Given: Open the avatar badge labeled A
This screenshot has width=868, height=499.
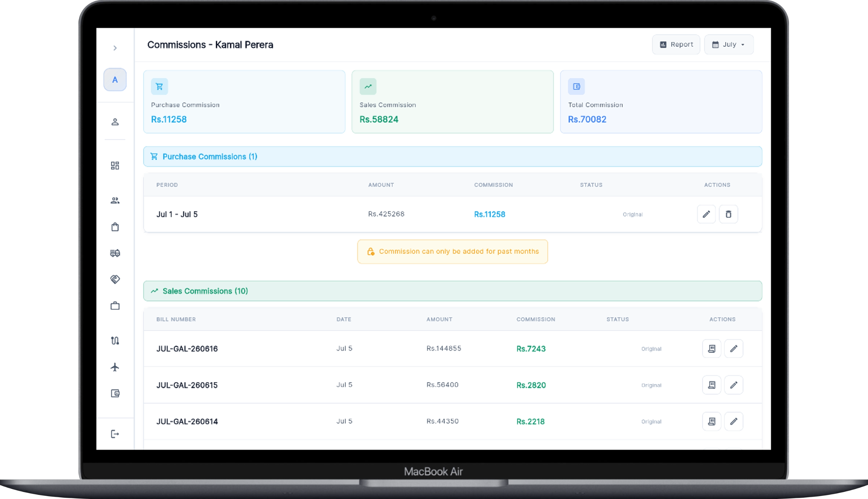Looking at the screenshot, I should (x=115, y=79).
